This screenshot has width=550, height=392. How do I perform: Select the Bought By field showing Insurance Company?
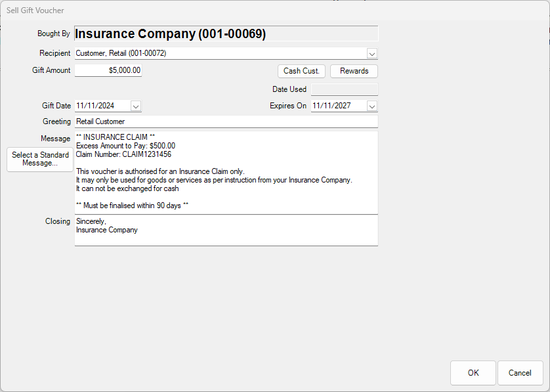click(226, 33)
